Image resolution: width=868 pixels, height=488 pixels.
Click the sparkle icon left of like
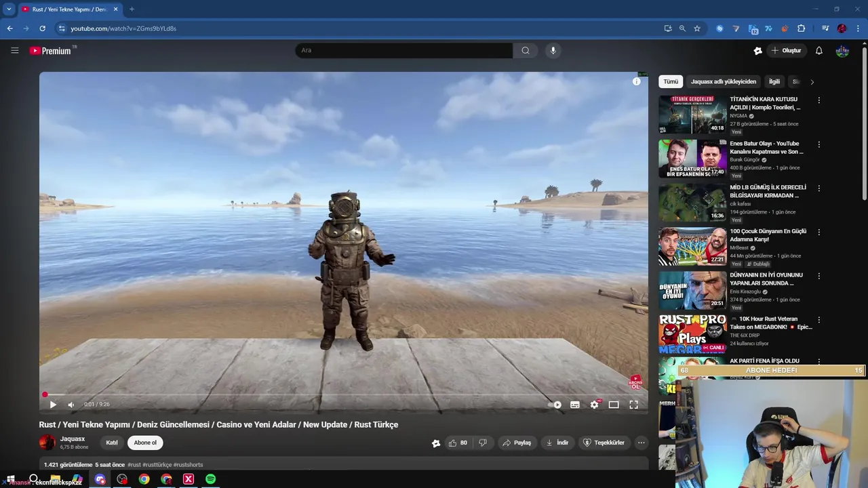click(436, 443)
